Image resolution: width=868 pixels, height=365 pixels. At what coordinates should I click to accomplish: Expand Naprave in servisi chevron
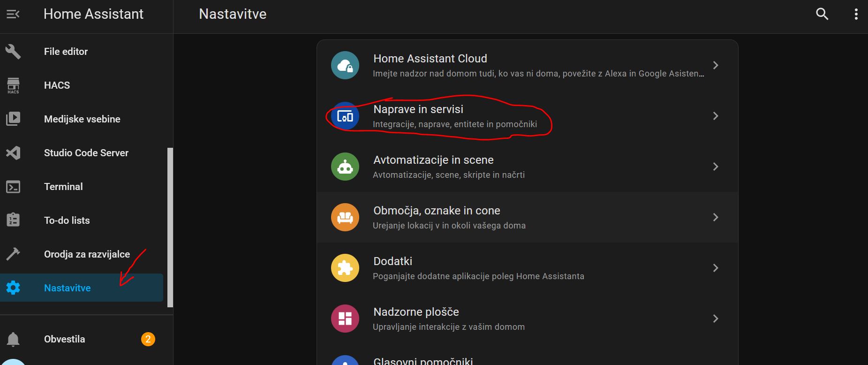pos(716,116)
